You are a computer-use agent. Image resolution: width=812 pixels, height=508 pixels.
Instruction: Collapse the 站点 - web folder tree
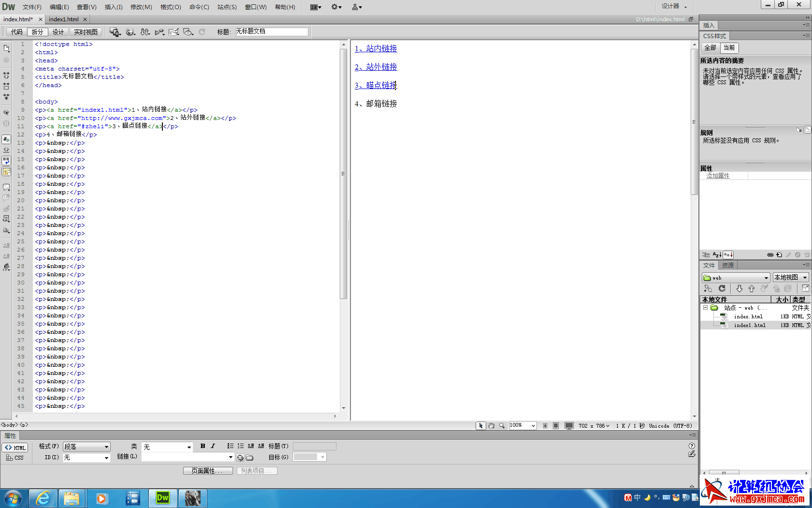point(705,308)
